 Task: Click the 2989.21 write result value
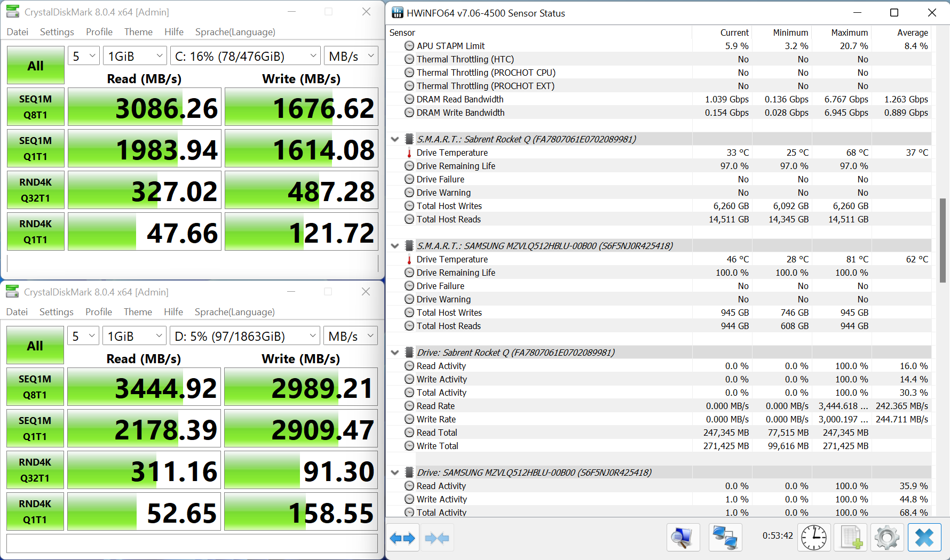tap(322, 388)
